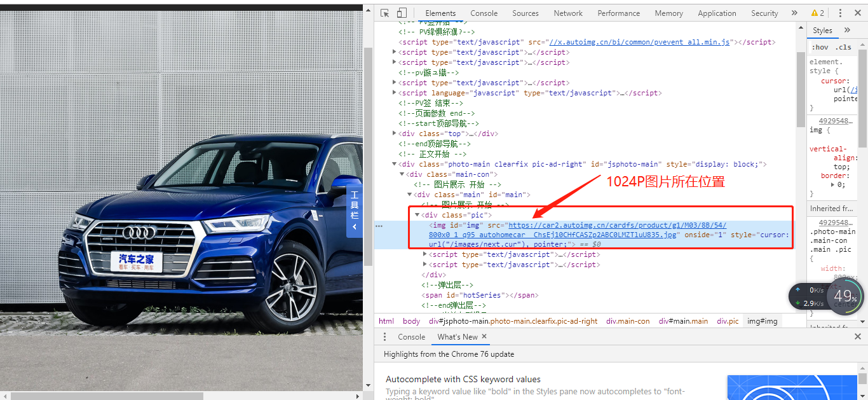
Task: Click the ellipsis beside selected img row
Action: tap(379, 225)
